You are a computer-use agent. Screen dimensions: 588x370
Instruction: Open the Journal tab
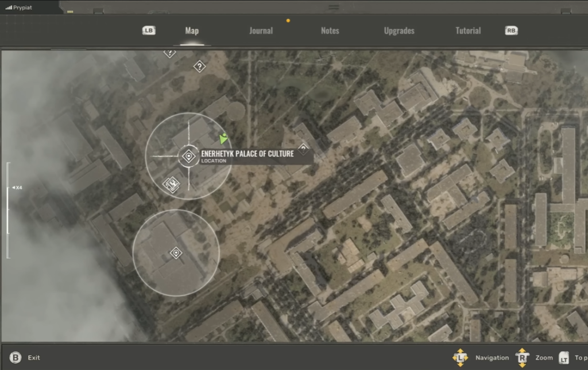point(261,30)
